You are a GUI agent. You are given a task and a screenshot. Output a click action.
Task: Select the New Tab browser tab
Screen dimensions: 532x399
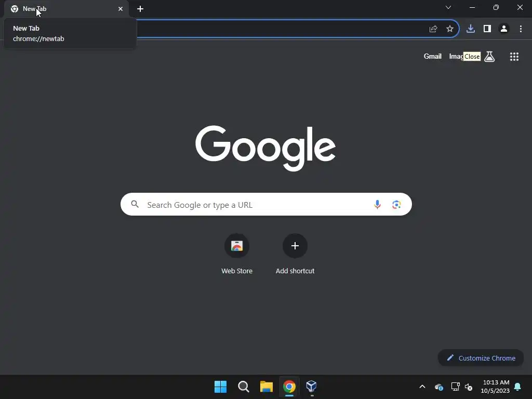coord(66,9)
